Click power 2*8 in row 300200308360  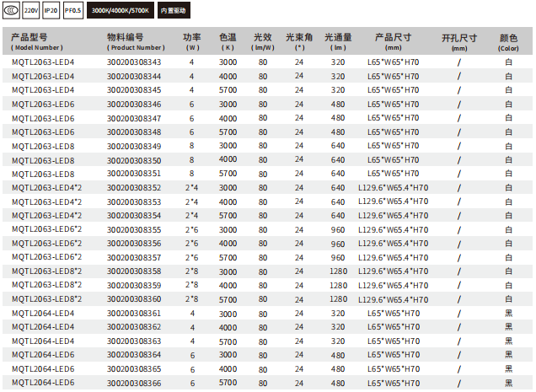tap(192, 299)
